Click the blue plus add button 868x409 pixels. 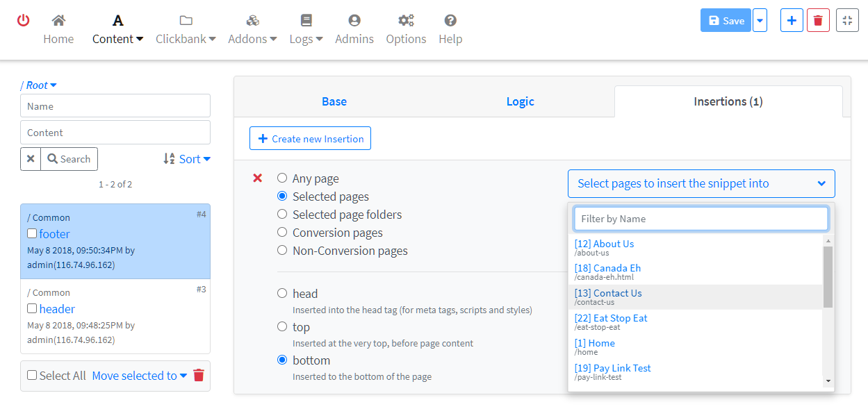pyautogui.click(x=792, y=21)
